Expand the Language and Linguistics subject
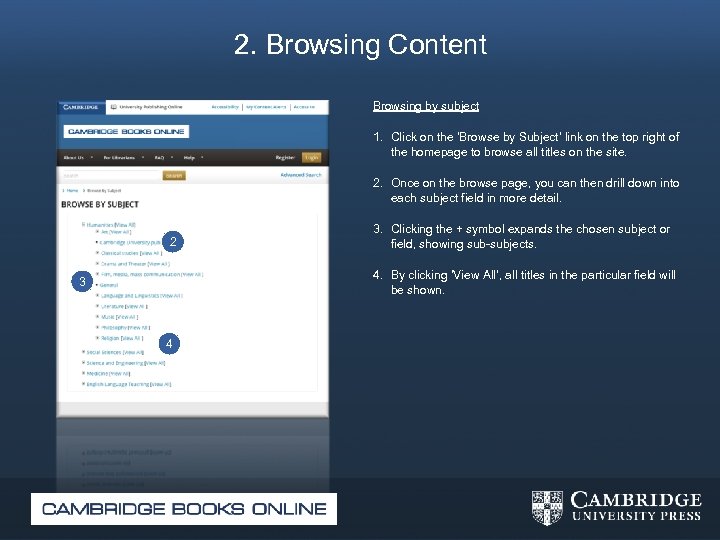Screen dimensions: 720x540 coord(97,295)
